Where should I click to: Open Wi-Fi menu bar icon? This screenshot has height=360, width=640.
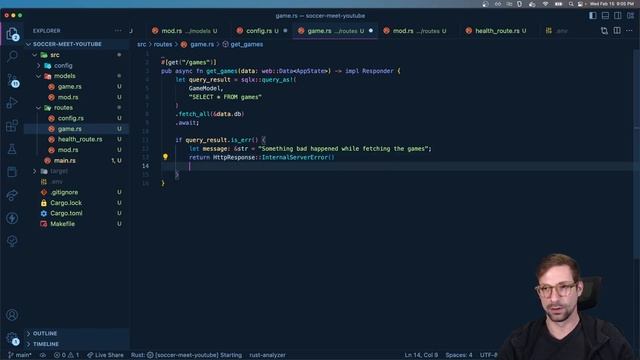(545, 4)
